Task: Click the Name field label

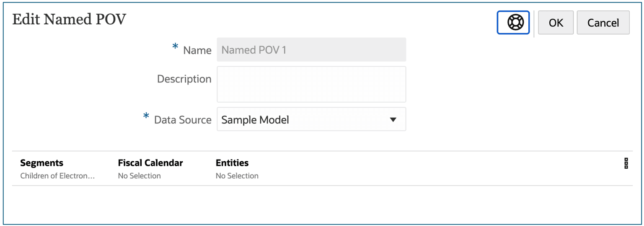Action: tap(197, 51)
